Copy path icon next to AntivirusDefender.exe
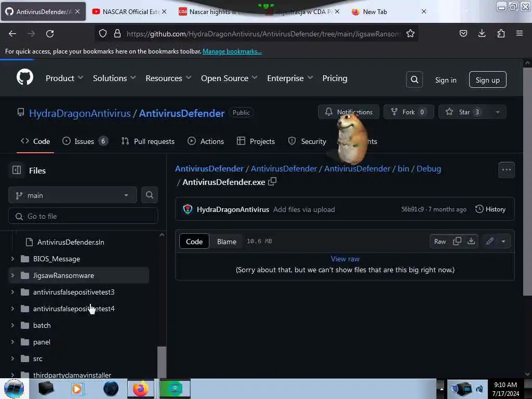The image size is (532, 399). coord(272,181)
